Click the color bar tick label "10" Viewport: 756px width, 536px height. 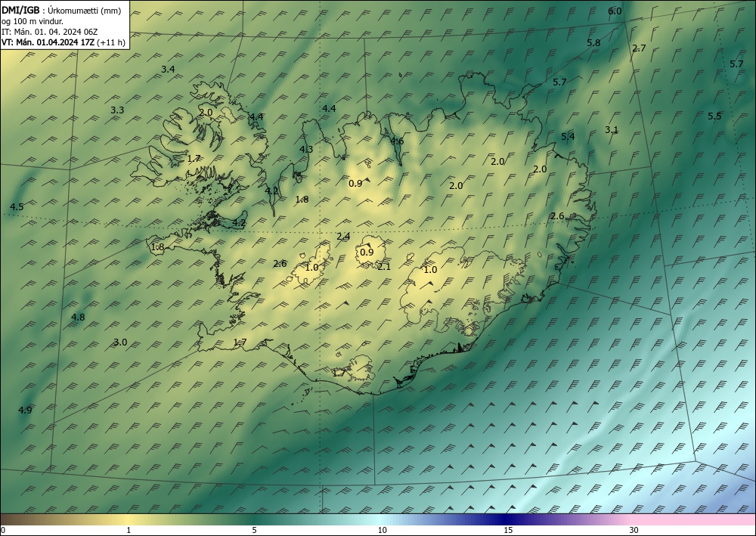(382, 531)
